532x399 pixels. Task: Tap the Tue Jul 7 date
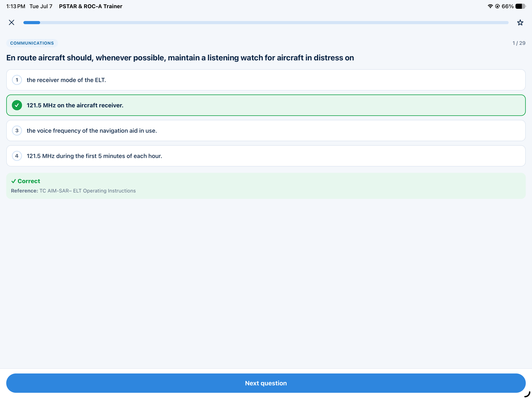[x=41, y=6]
